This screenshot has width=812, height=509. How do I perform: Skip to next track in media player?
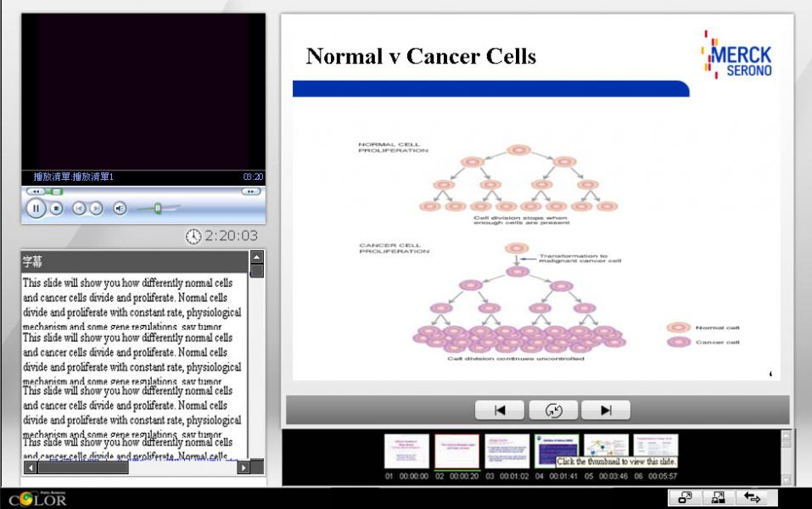[x=97, y=209]
